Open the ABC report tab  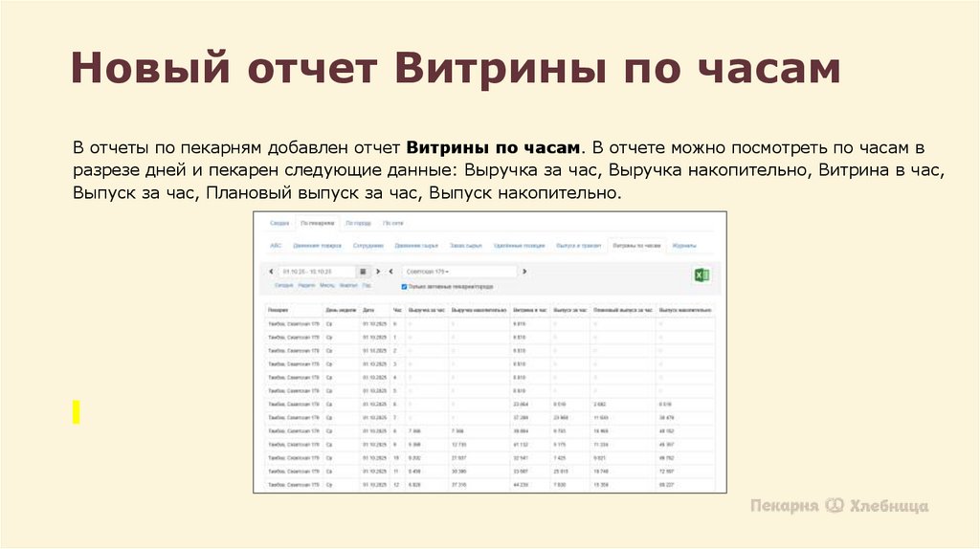[x=276, y=246]
